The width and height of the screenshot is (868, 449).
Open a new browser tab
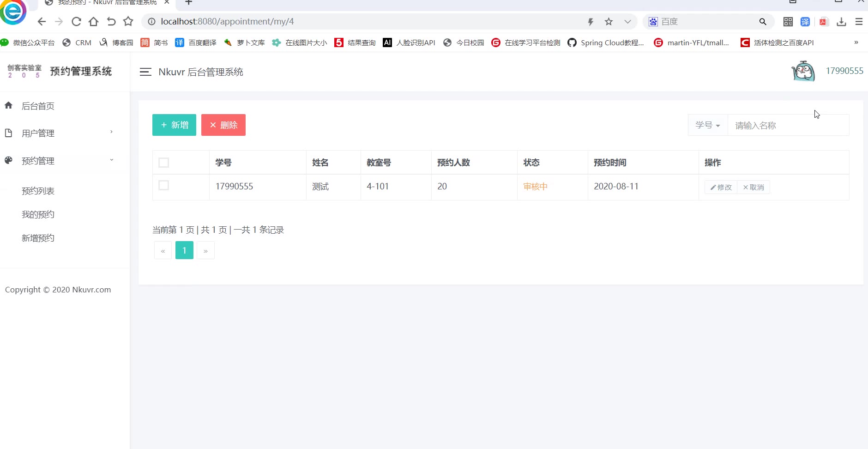[188, 2]
